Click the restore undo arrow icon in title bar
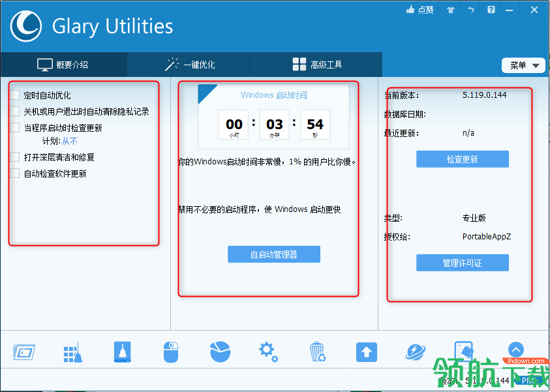 click(470, 10)
